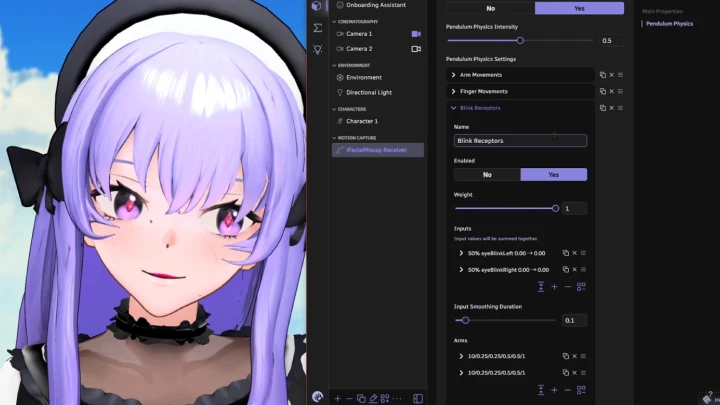Screen dimensions: 720x405
Task: Delete the Finger Movements entry
Action: coord(612,91)
